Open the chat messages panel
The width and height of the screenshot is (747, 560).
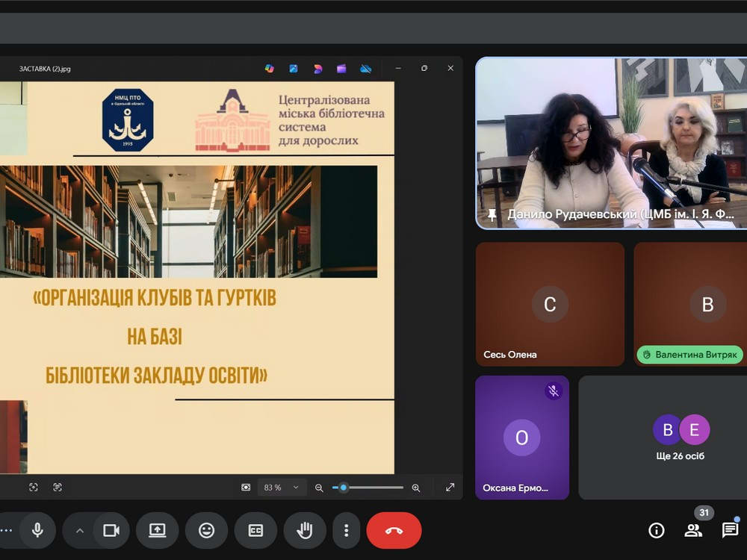point(730,530)
